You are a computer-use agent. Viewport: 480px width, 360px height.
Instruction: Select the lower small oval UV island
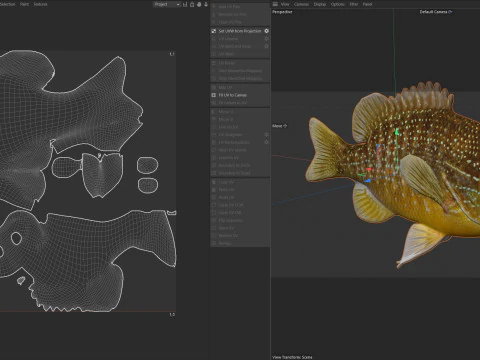(148, 185)
